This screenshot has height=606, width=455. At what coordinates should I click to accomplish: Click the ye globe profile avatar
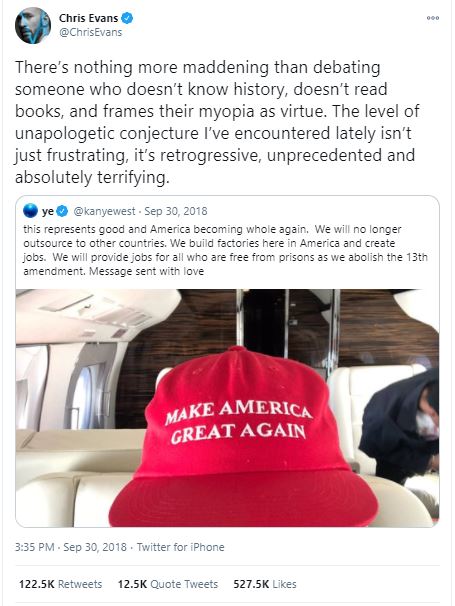[x=30, y=211]
